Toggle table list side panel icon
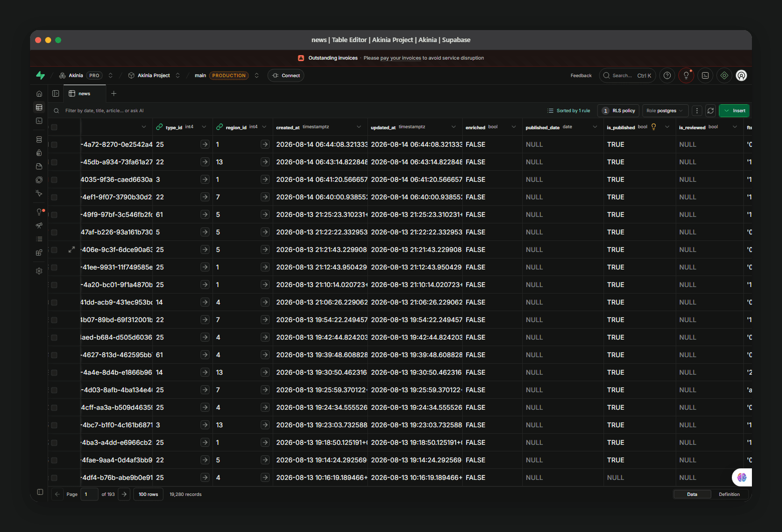The image size is (782, 532). [56, 94]
